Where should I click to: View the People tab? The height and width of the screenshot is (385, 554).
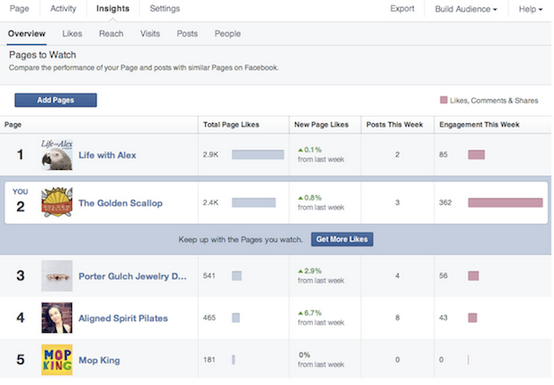228,34
